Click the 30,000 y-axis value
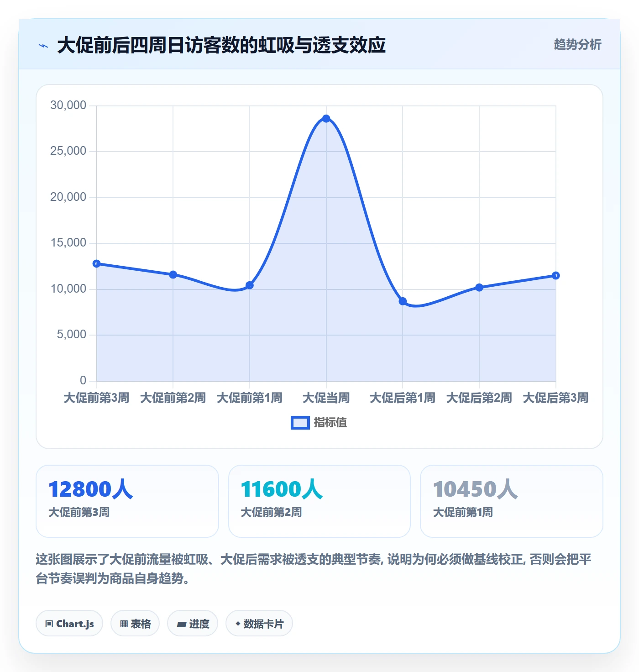 point(68,105)
